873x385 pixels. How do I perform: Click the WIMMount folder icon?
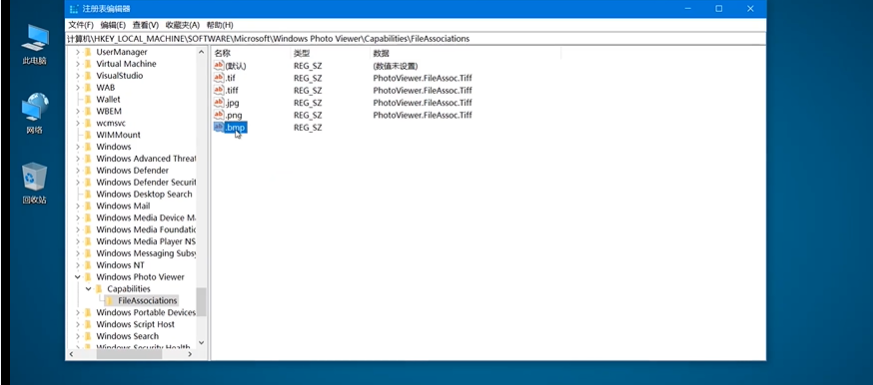87,135
